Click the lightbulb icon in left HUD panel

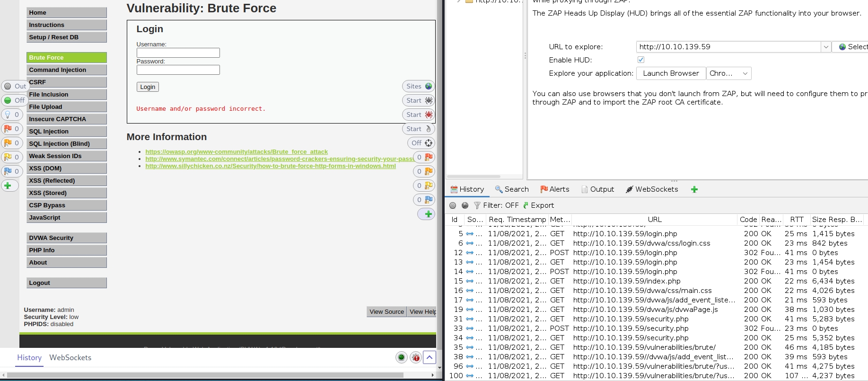(x=11, y=115)
